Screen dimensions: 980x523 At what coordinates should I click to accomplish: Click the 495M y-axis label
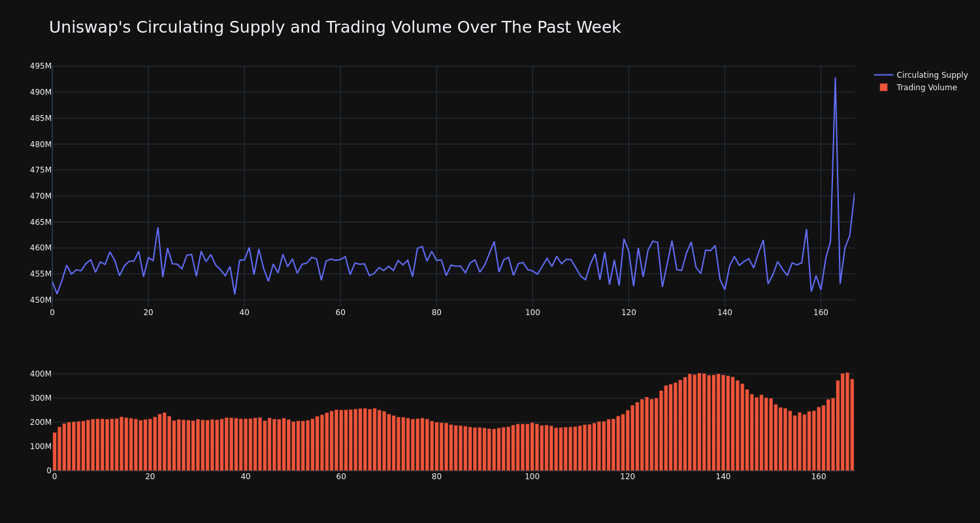(x=41, y=66)
